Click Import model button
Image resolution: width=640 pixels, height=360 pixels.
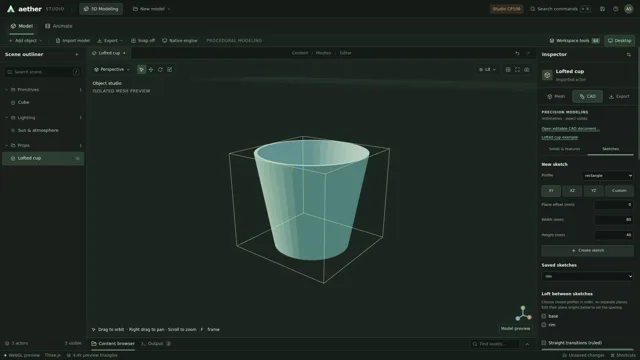[73, 40]
